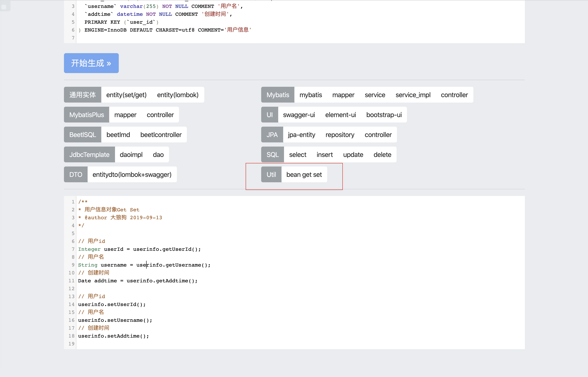Click JPA repository option
The height and width of the screenshot is (377, 588).
(x=339, y=135)
